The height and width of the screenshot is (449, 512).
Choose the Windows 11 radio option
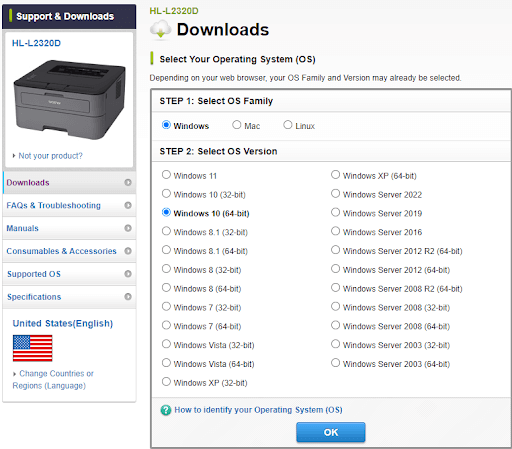pos(166,175)
